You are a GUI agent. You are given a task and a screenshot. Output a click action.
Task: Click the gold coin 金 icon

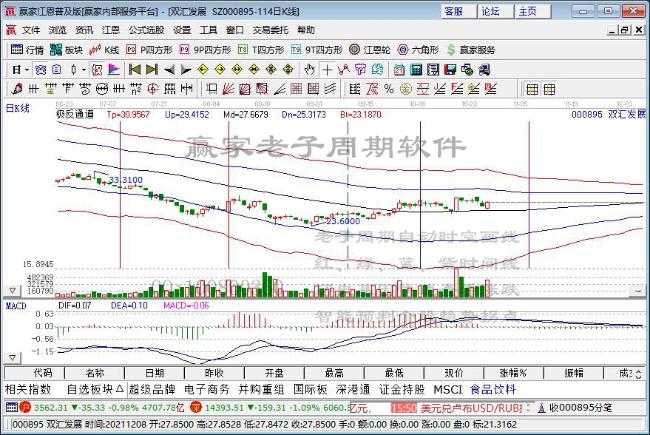click(406, 89)
